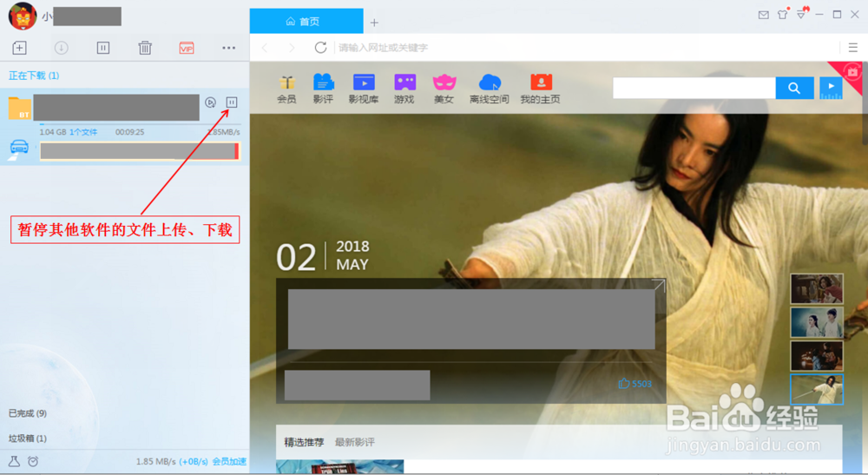Click the shirt skin icon
Screen dimensions: 868x475
(783, 15)
